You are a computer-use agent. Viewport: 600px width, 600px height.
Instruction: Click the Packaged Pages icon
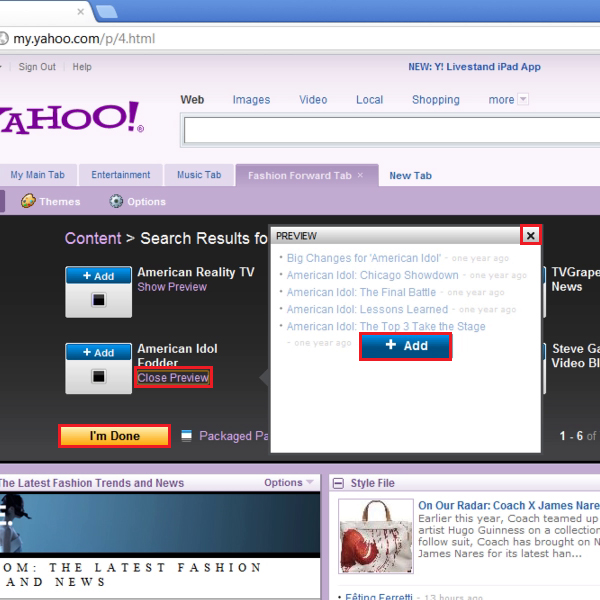186,436
